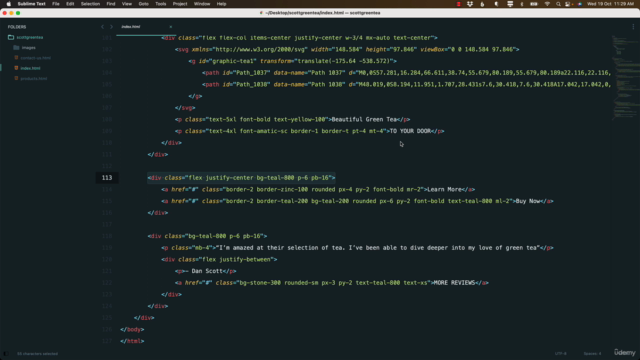Screen dimensions: 640x360
Task: Open the View menu
Action: click(x=127, y=4)
